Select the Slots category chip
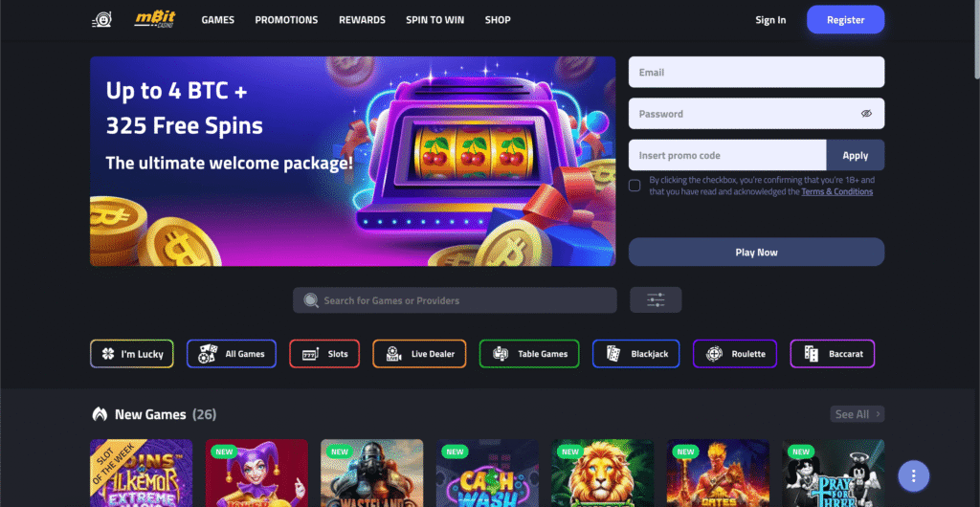The width and height of the screenshot is (980, 507). coord(324,354)
